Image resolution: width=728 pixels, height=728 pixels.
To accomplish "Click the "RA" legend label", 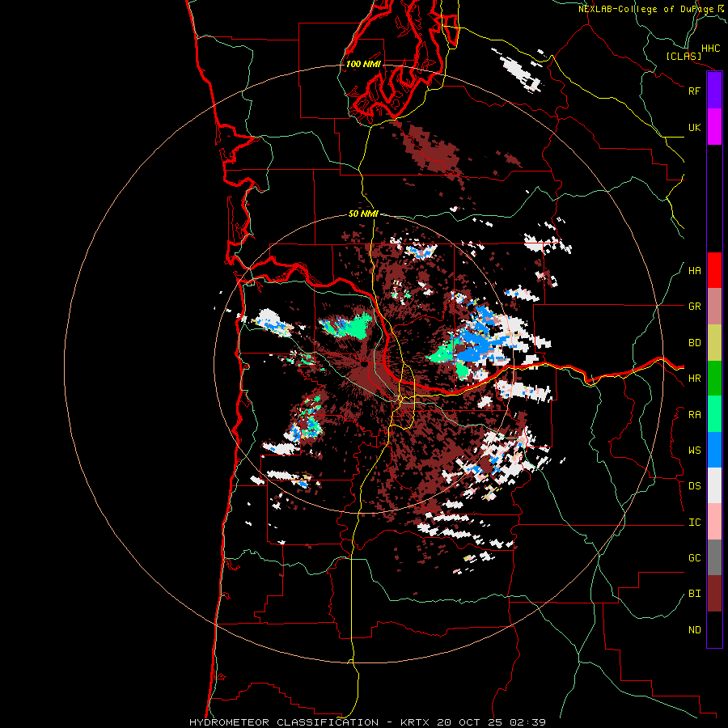I will click(x=694, y=415).
